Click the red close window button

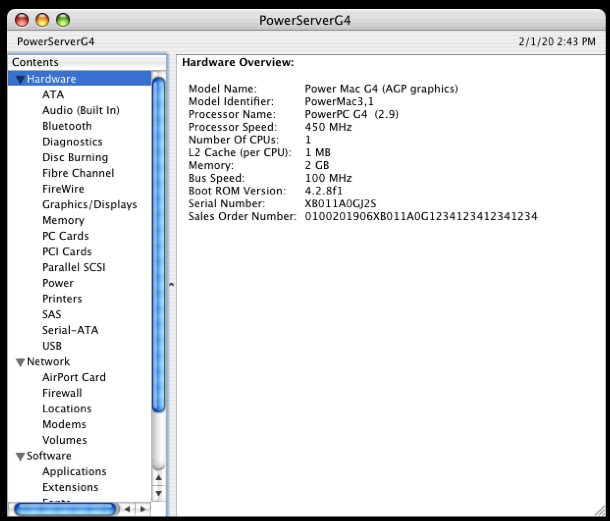click(22, 20)
